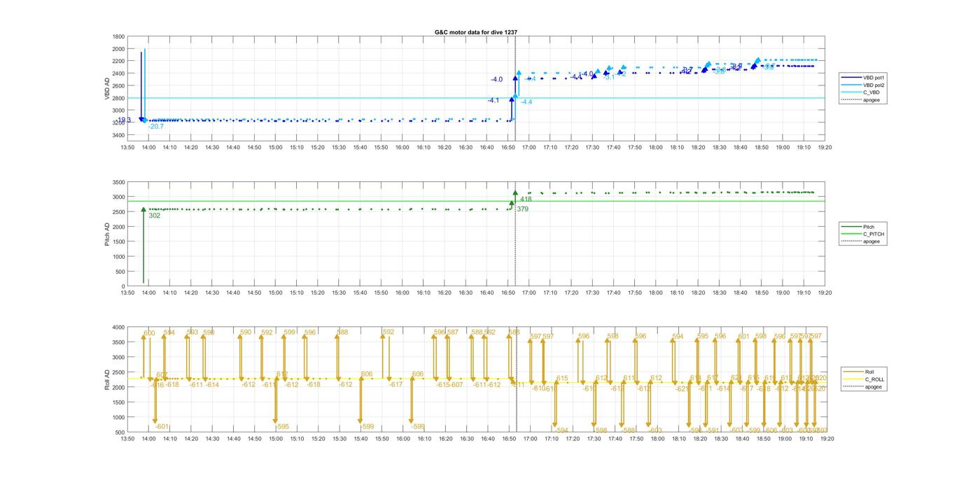The image size is (980, 485).
Task: Click the title "G&C motor data for dive 1237"
Action: (x=475, y=32)
